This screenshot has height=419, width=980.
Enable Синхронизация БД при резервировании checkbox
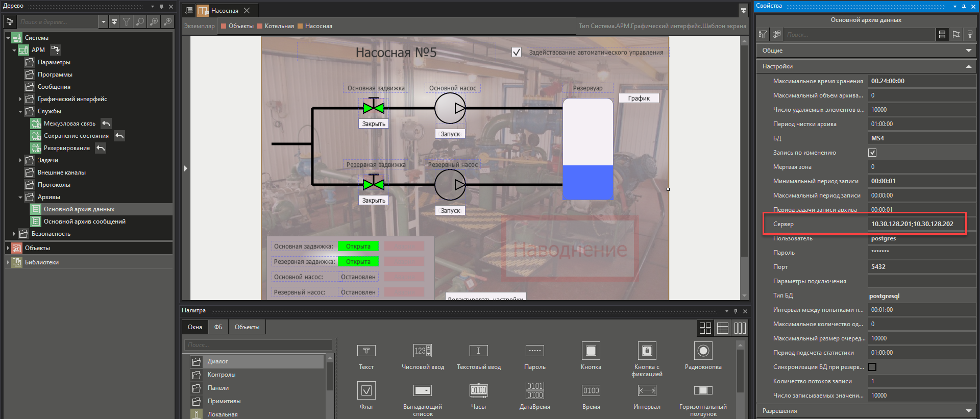click(x=872, y=367)
